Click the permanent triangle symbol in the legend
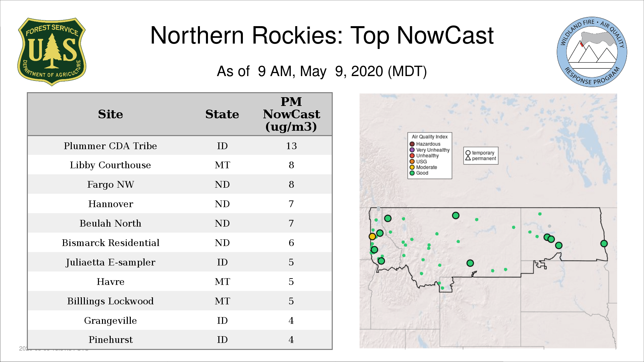 (x=468, y=158)
